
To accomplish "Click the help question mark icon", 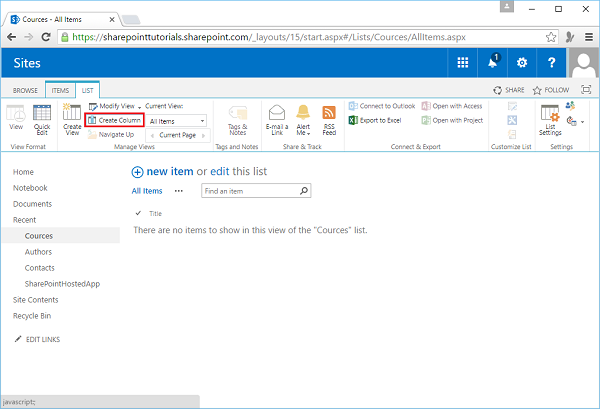I will 551,63.
